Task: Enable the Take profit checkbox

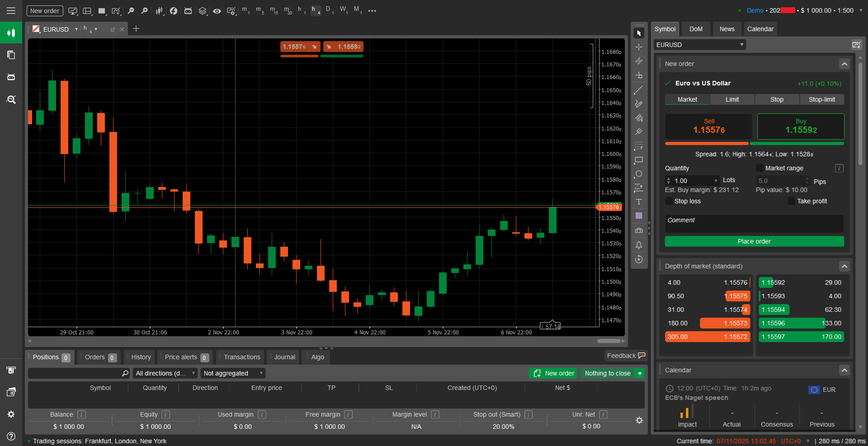Action: pyautogui.click(x=791, y=201)
